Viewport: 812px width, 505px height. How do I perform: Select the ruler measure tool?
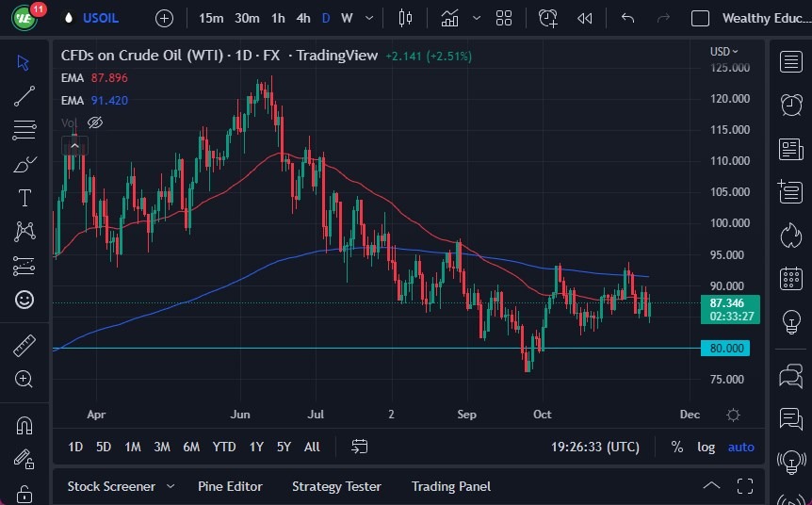click(24, 346)
